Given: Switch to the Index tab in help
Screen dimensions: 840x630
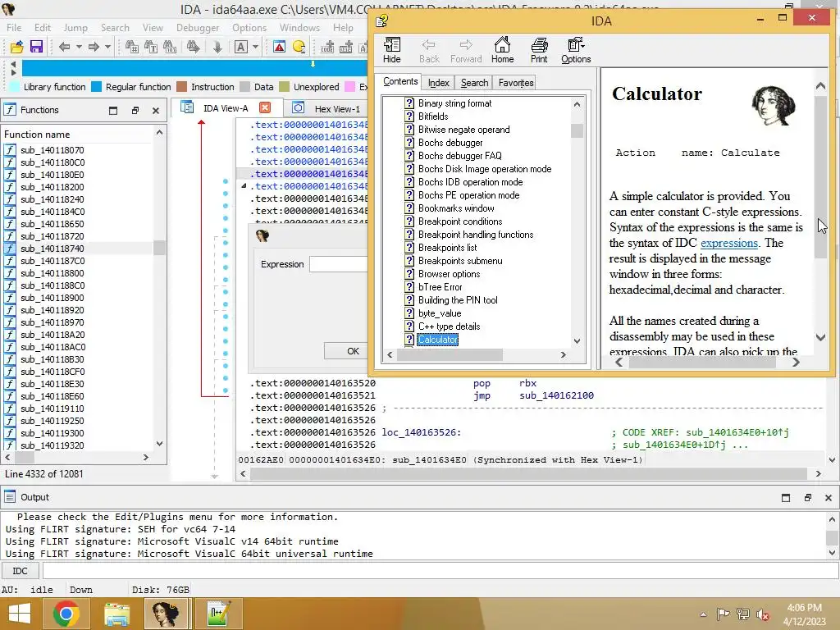Looking at the screenshot, I should click(438, 83).
